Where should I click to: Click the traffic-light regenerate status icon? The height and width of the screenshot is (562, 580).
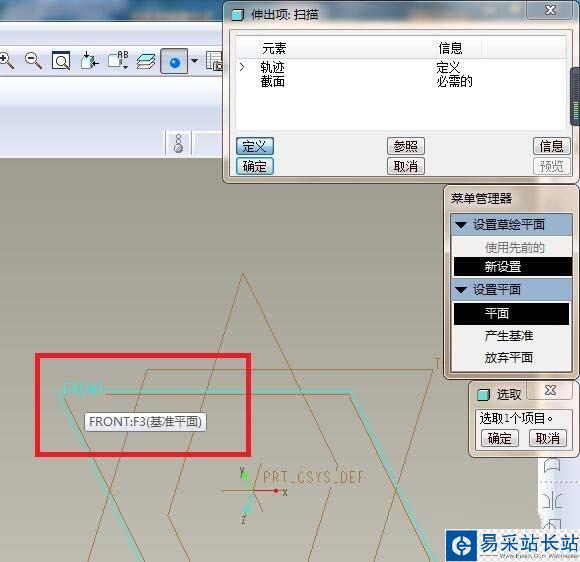pos(178,144)
